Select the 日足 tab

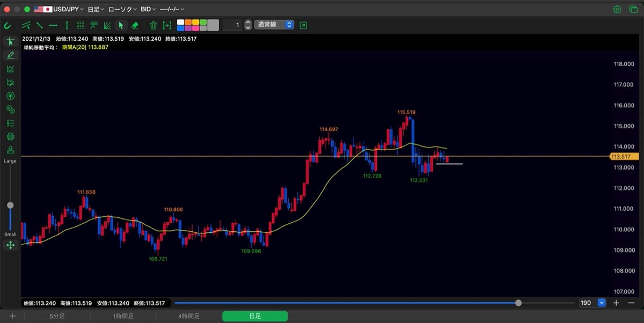(255, 316)
